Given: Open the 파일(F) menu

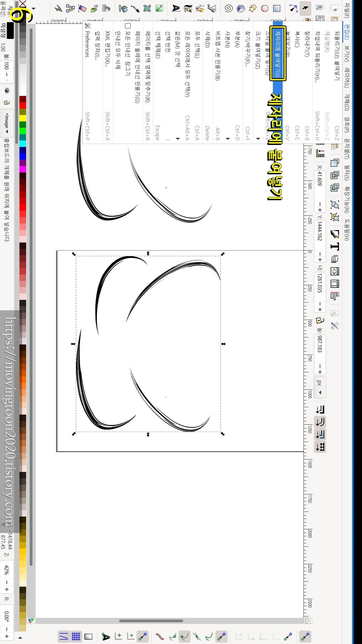Looking at the screenshot, I should (347, 10).
